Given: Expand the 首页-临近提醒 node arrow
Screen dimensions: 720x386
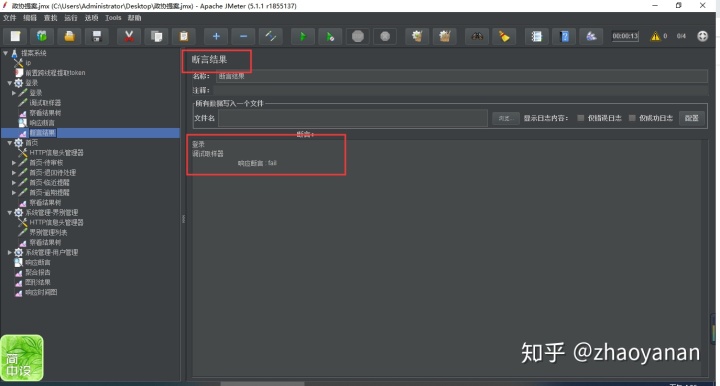Looking at the screenshot, I should (14, 183).
